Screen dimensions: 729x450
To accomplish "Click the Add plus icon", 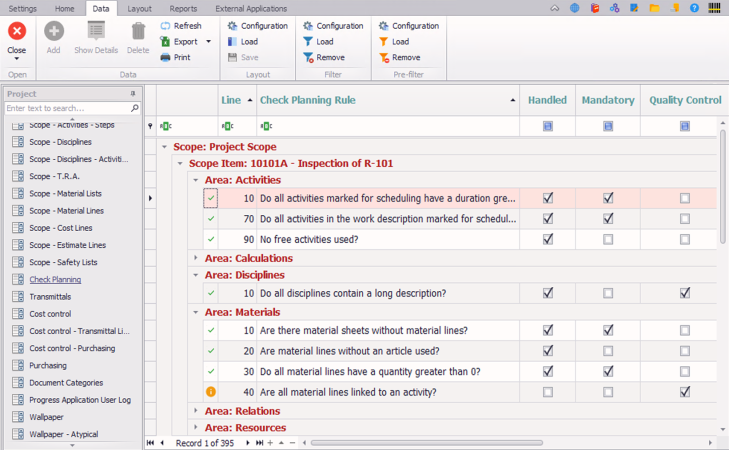I will [x=54, y=31].
